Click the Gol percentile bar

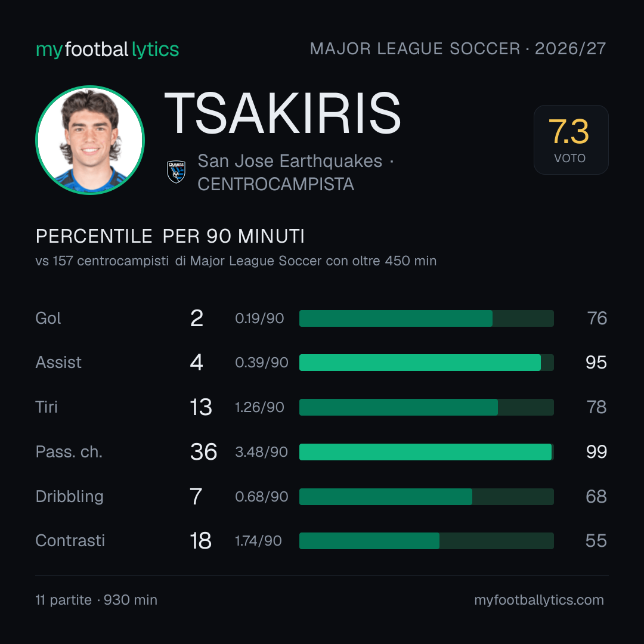[x=426, y=318]
